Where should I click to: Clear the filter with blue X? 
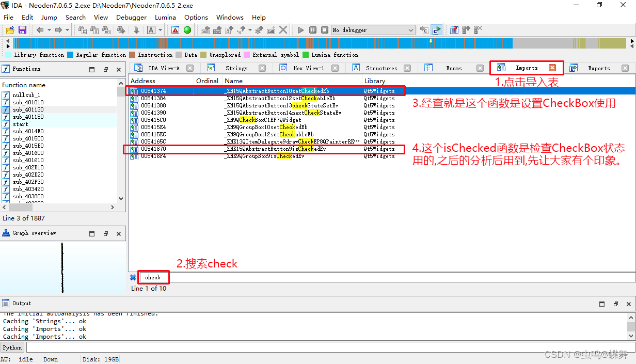133,277
